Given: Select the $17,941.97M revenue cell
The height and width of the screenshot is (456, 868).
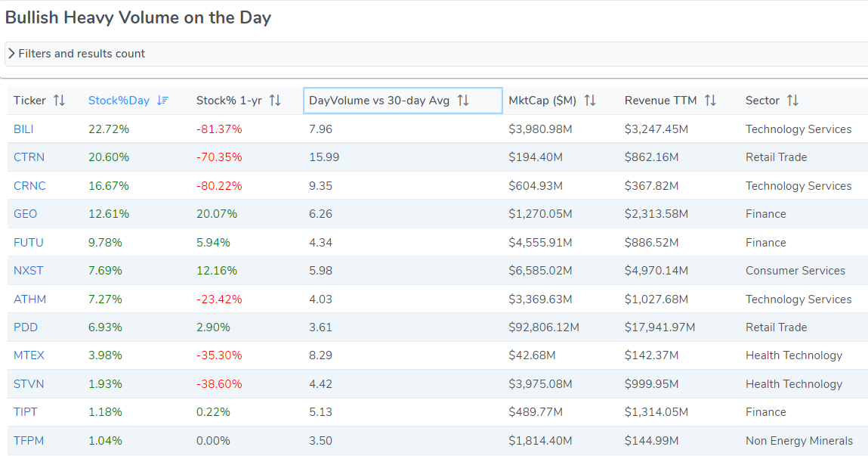Looking at the screenshot, I should pos(659,327).
